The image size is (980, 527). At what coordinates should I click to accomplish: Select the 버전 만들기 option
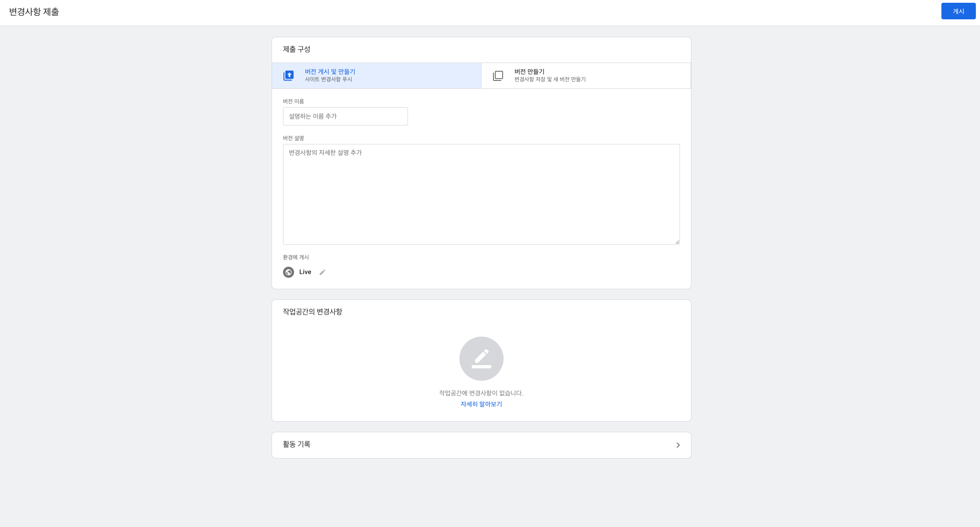(529, 72)
